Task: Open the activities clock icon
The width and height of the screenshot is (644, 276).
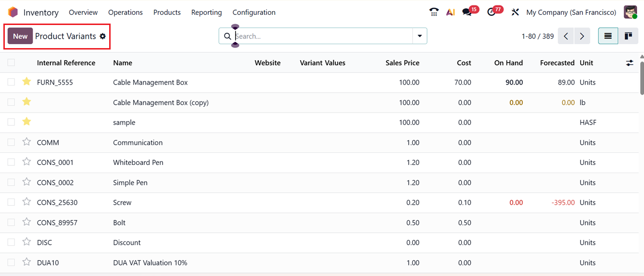Action: (491, 13)
